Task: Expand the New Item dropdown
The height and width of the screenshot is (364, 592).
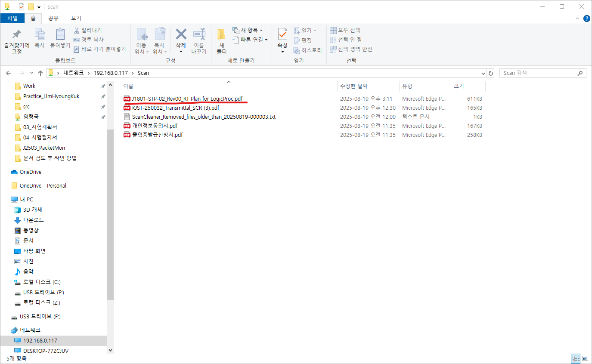Action: (248, 30)
